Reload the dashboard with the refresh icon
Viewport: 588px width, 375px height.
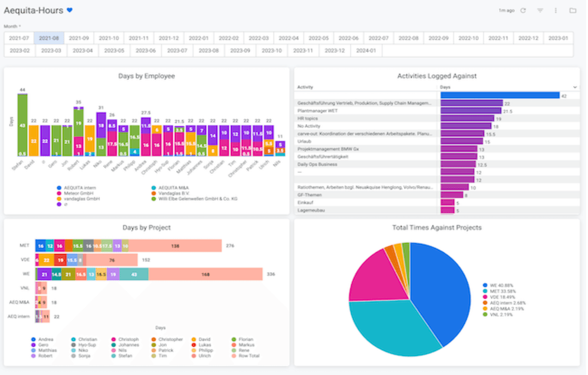pos(523,10)
